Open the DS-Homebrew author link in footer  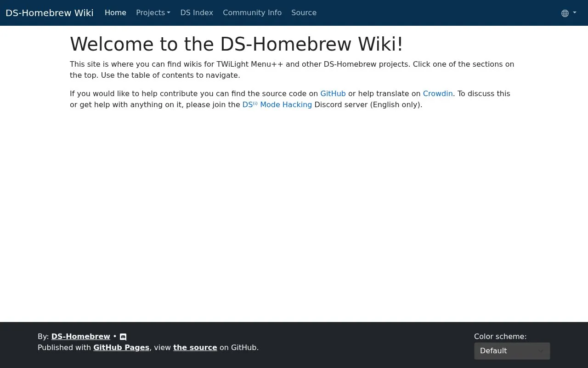(81, 336)
